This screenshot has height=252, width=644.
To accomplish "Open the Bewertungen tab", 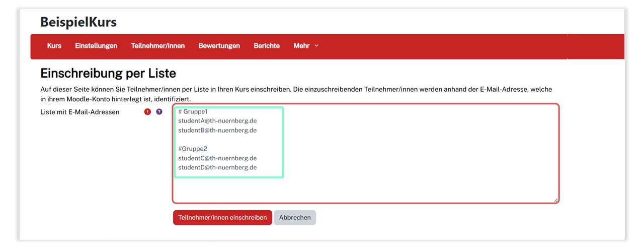I will pos(219,46).
